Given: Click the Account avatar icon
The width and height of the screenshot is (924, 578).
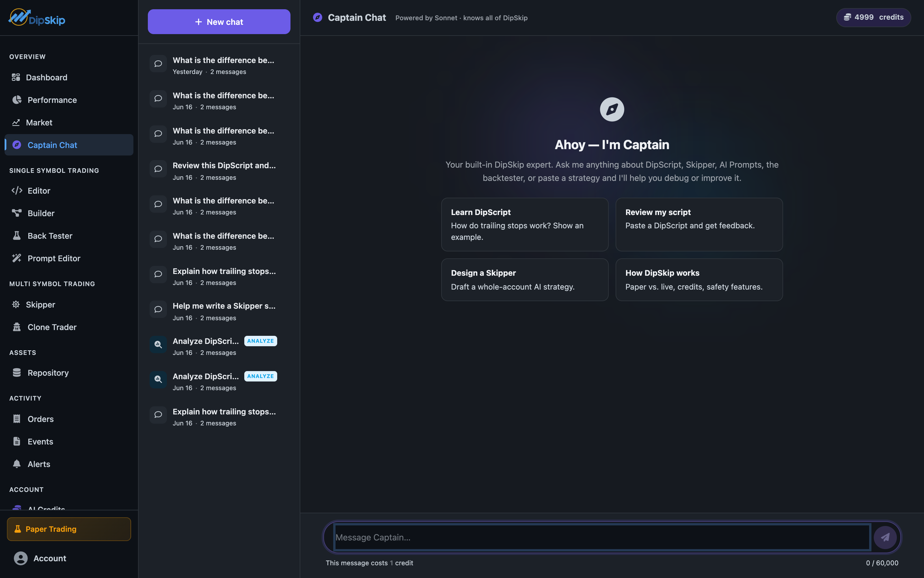Looking at the screenshot, I should click(x=21, y=559).
